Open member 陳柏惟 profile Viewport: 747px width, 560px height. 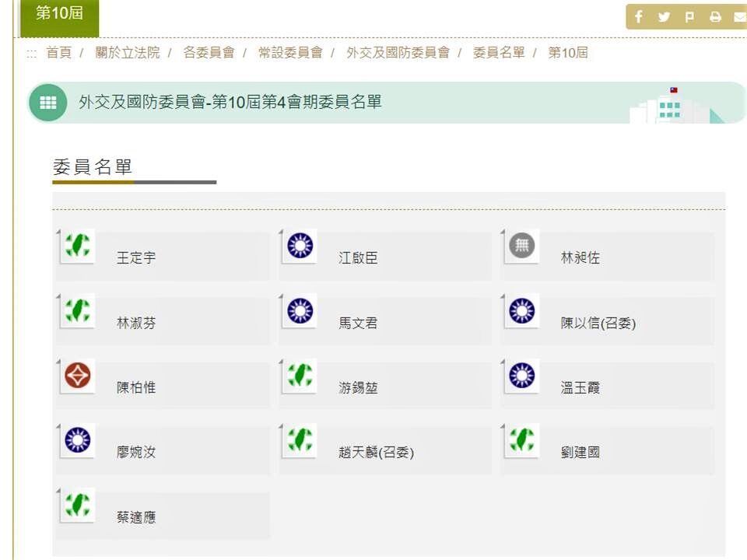[x=135, y=387]
